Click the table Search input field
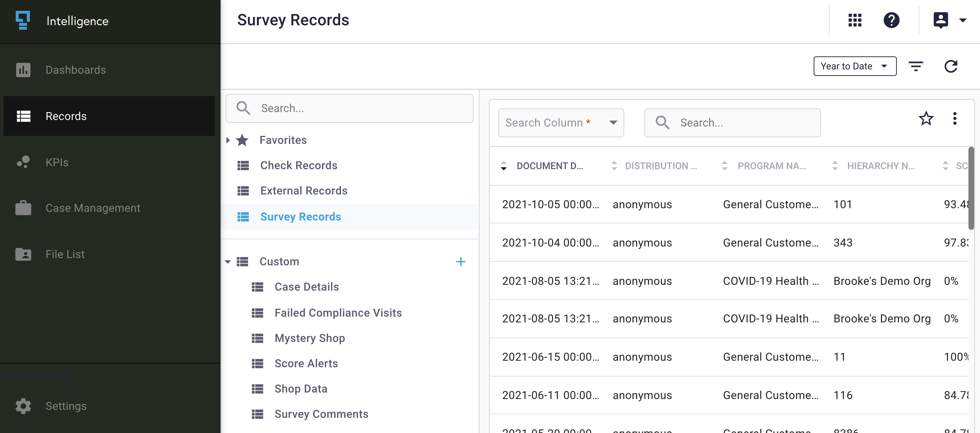This screenshot has width=980, height=433. pyautogui.click(x=732, y=123)
